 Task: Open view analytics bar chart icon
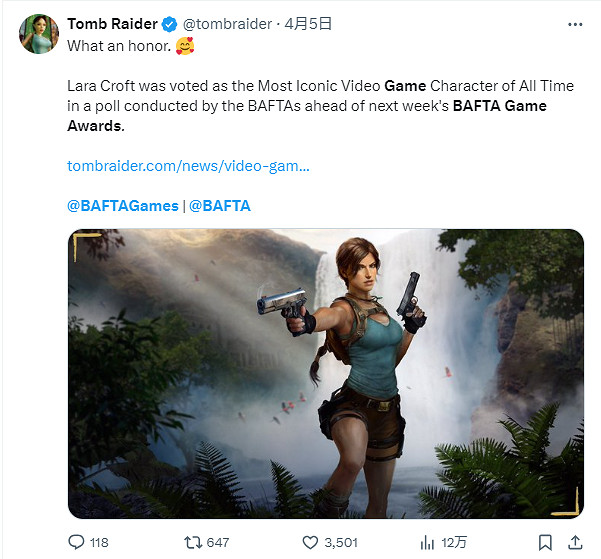tap(426, 542)
